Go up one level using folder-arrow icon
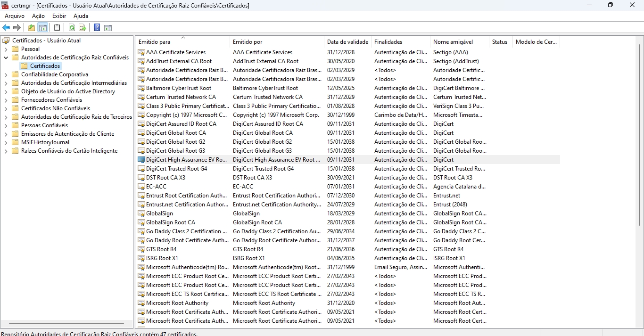644x336 pixels. pos(32,28)
